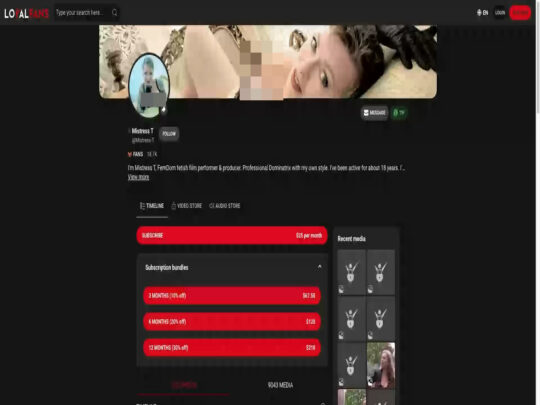Click the fans heart icon
Image resolution: width=540 pixels, height=405 pixels.
[130, 154]
